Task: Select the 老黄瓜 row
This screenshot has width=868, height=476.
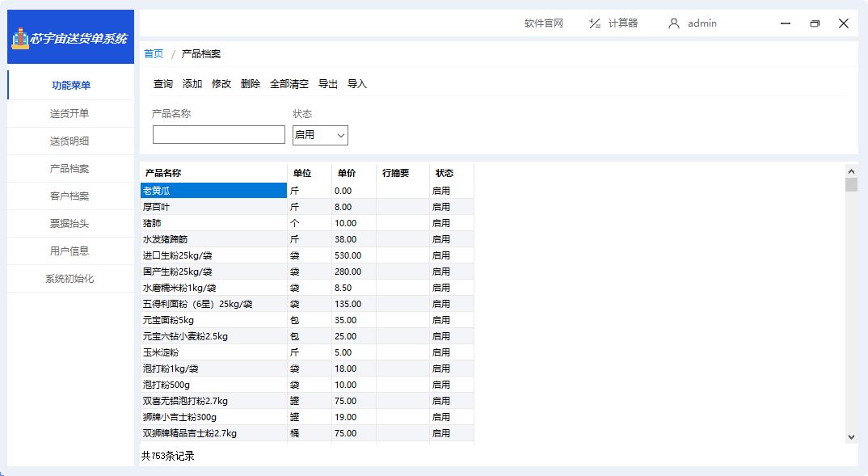Action: tap(307, 191)
